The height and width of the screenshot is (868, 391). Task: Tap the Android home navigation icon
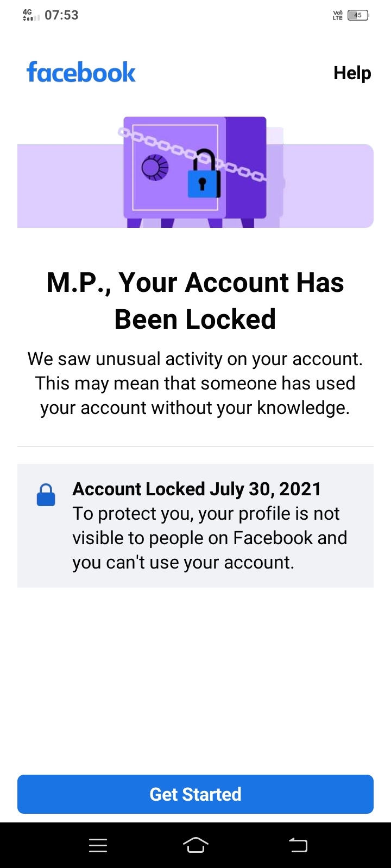195,845
